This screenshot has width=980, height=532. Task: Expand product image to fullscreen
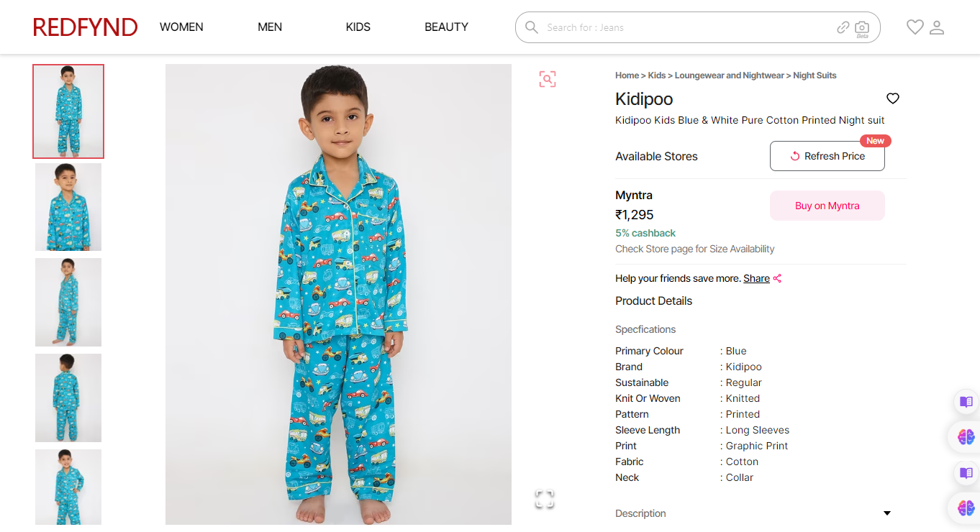[x=545, y=499]
